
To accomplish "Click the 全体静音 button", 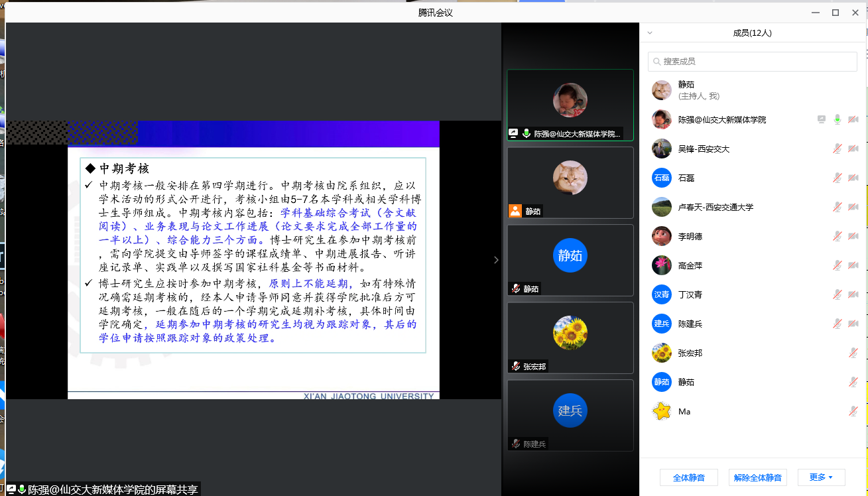I will coord(688,477).
